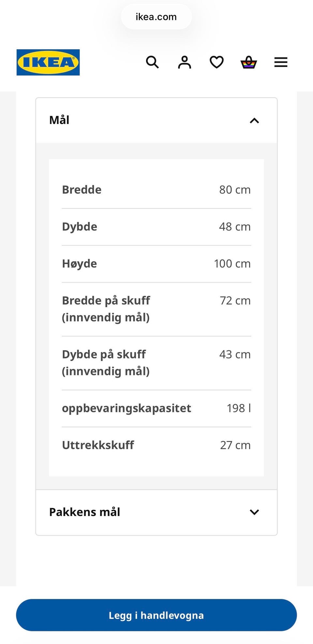Image resolution: width=313 pixels, height=644 pixels.
Task: Click the Uttrekkskuff label
Action: pos(98,445)
